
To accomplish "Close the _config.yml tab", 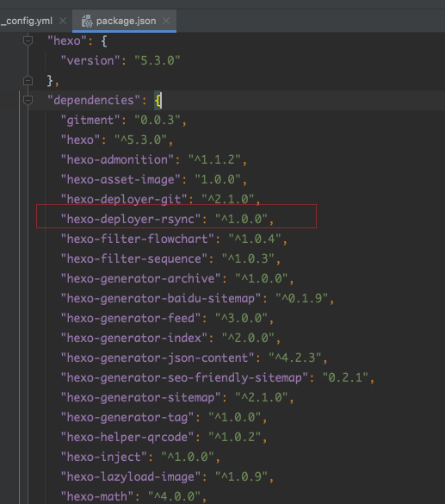I will [x=63, y=22].
